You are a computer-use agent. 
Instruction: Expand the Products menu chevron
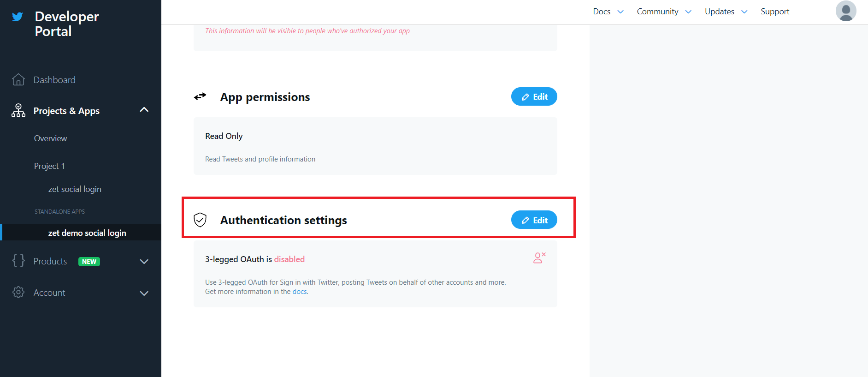click(144, 262)
